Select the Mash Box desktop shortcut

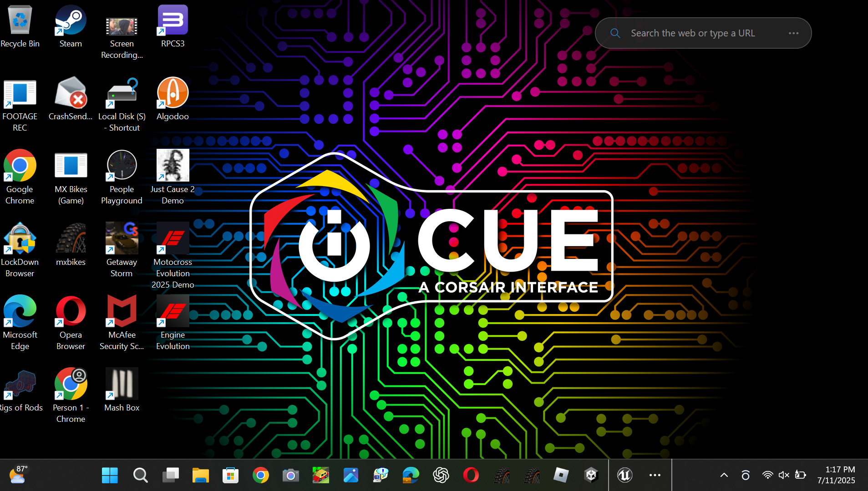tap(122, 390)
